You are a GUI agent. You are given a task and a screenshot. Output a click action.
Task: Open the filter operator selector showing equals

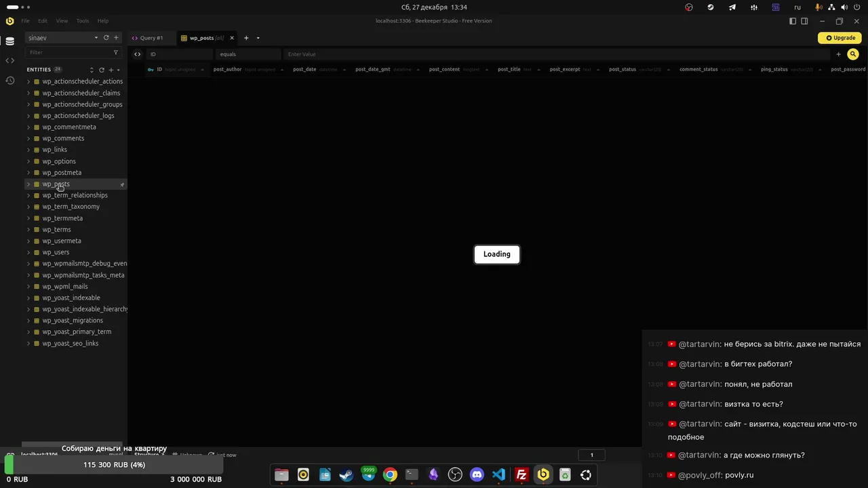(x=248, y=54)
